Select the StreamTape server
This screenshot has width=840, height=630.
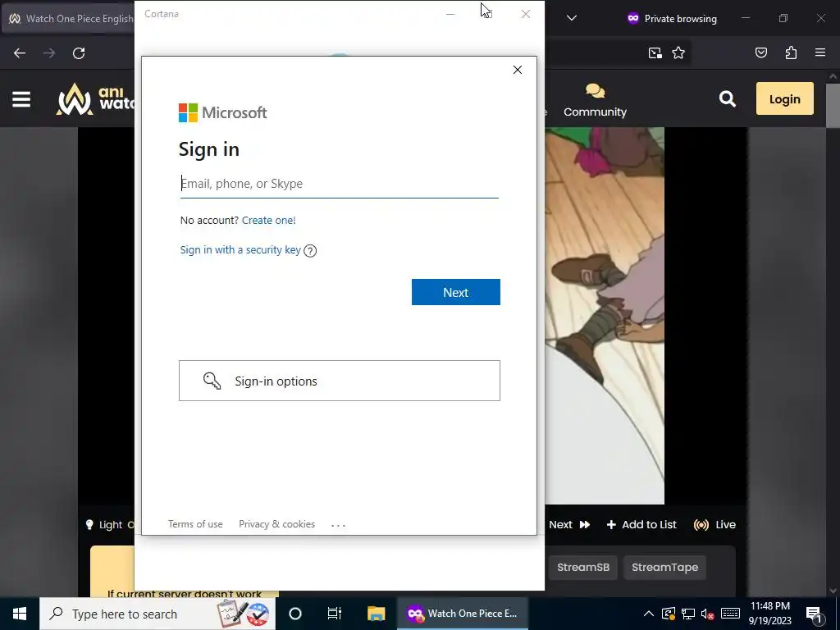(x=664, y=568)
